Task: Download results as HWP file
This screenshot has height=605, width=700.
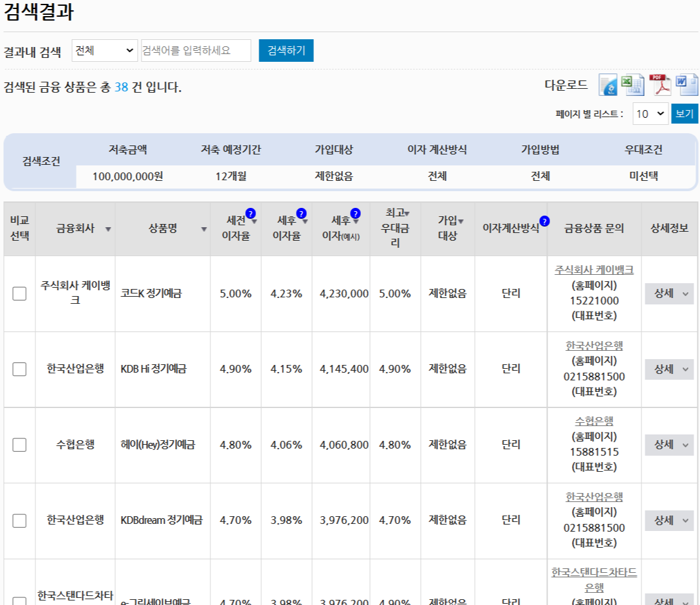Action: tap(607, 85)
